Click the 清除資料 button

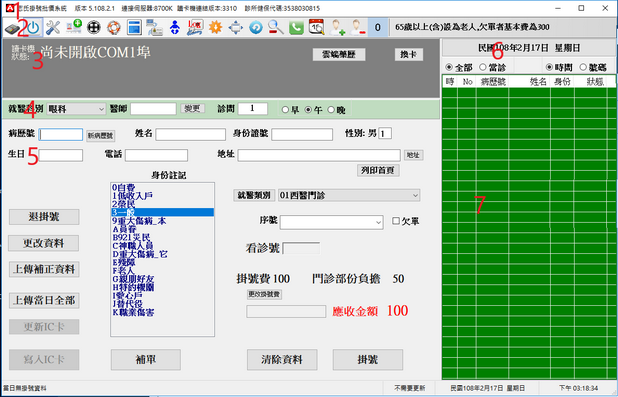tap(282, 360)
